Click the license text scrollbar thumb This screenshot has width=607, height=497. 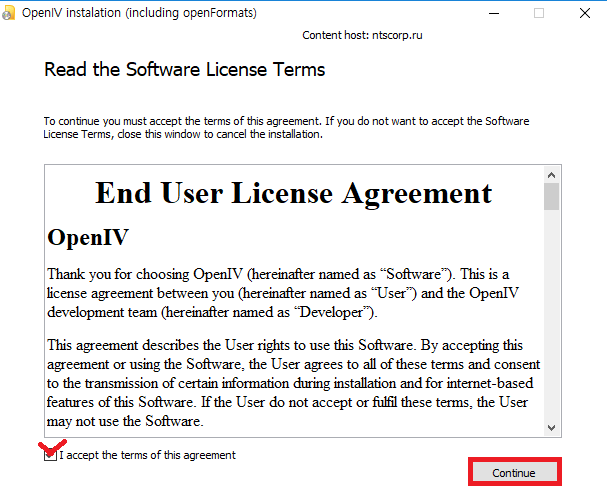click(552, 197)
